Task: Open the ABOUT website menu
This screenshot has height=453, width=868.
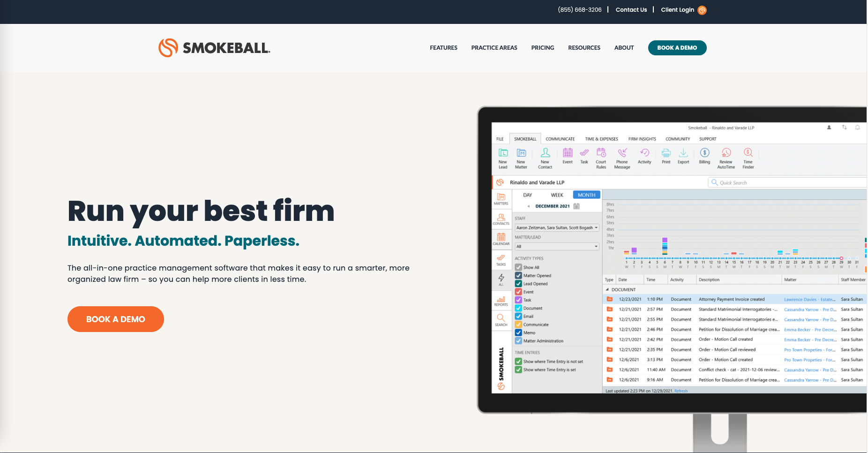Action: [x=624, y=48]
